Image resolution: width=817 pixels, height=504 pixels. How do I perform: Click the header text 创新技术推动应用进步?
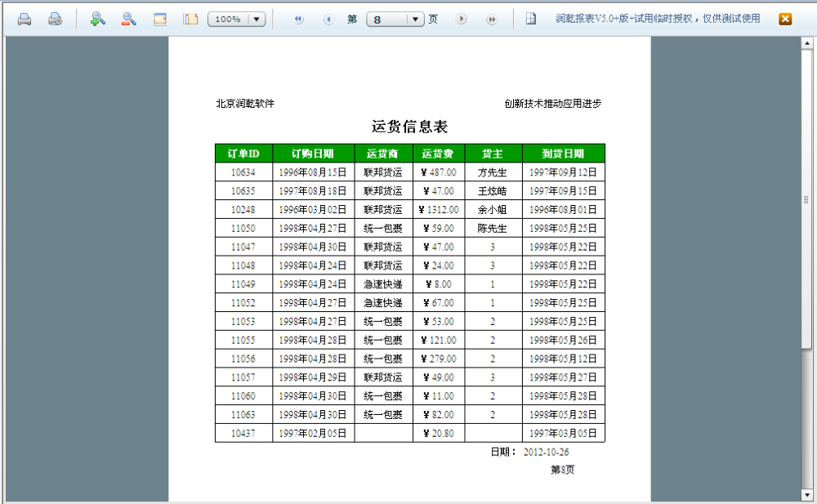[x=553, y=103]
